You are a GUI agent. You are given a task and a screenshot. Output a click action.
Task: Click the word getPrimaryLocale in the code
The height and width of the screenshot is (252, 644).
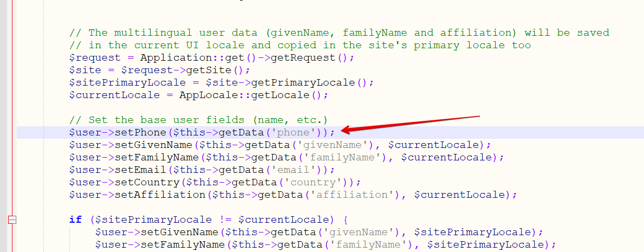pyautogui.click(x=303, y=83)
